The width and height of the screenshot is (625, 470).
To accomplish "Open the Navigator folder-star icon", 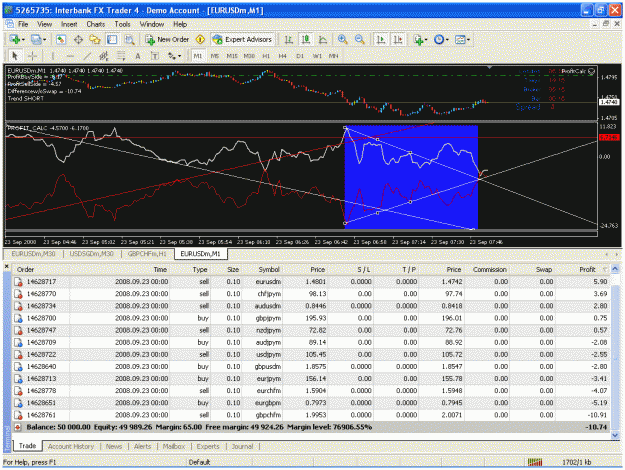I will pyautogui.click(x=94, y=39).
